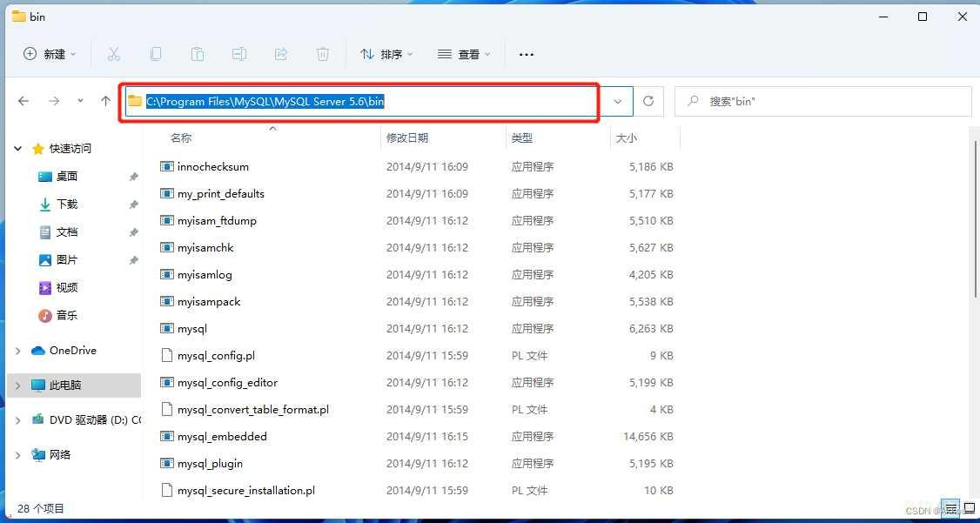The height and width of the screenshot is (523, 980).
Task: Open the address bar history dropdown
Action: click(618, 101)
